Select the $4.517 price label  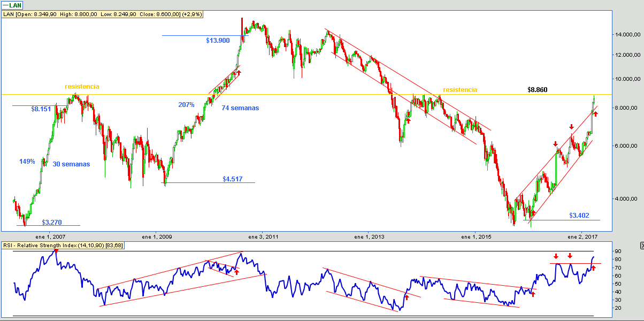point(233,179)
